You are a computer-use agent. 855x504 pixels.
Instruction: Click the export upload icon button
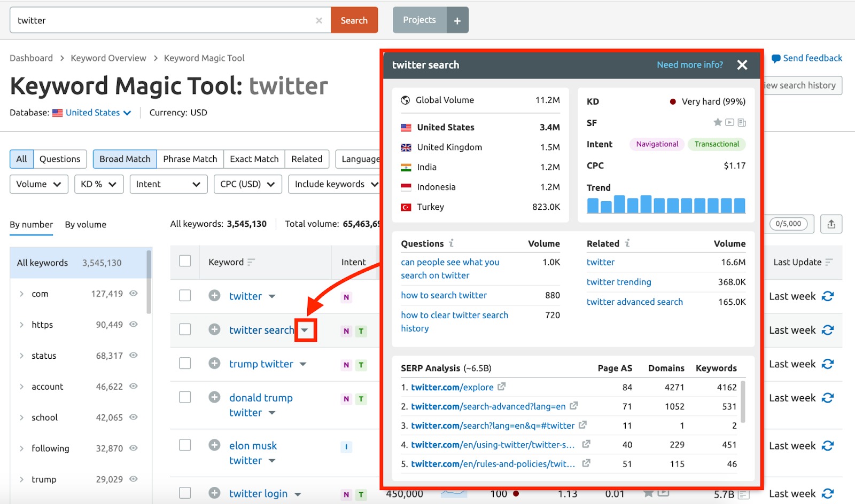831,224
